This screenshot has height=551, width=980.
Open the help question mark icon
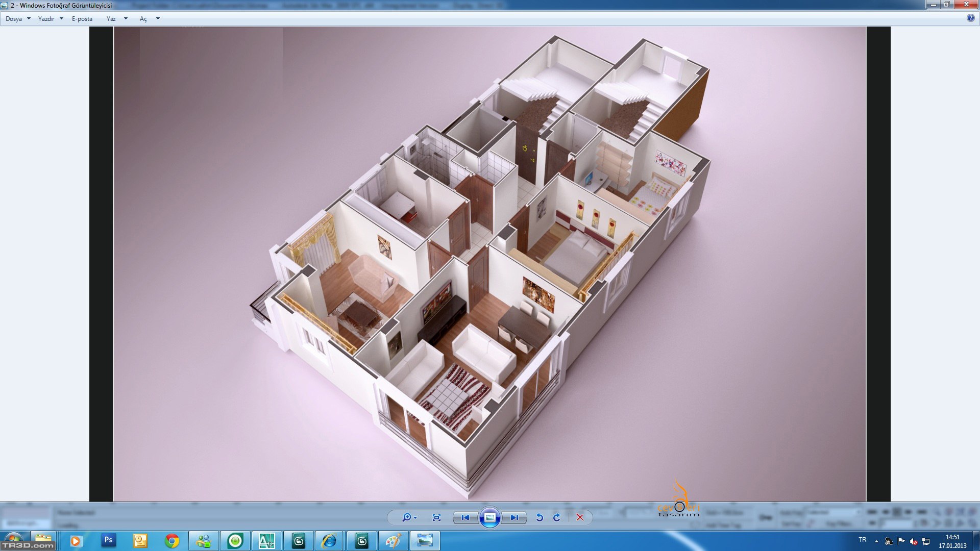click(x=970, y=18)
